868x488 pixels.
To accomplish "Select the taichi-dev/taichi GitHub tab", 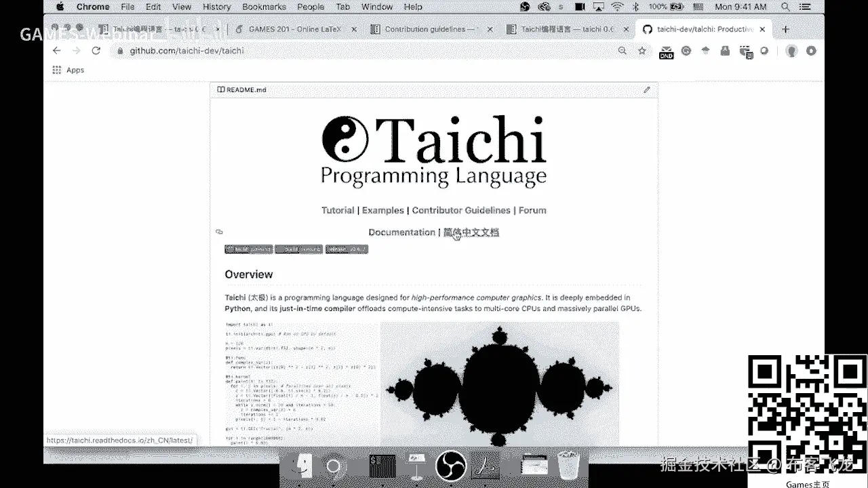I will click(703, 29).
